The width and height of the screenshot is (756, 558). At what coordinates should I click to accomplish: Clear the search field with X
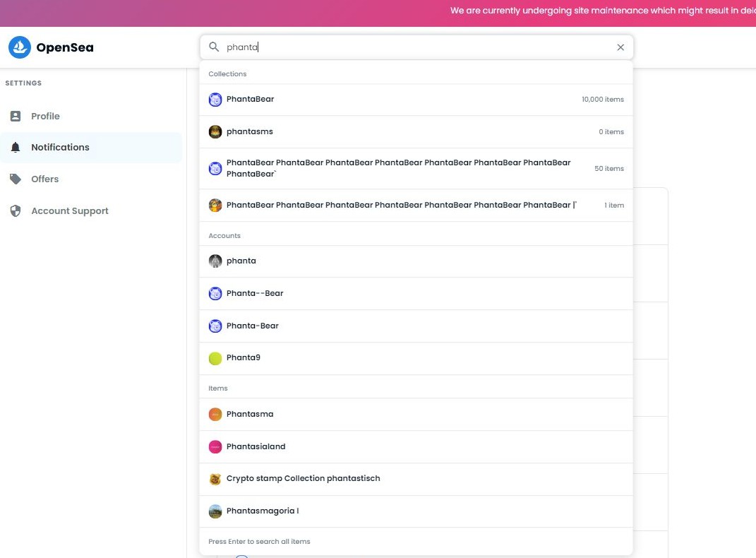coord(620,47)
